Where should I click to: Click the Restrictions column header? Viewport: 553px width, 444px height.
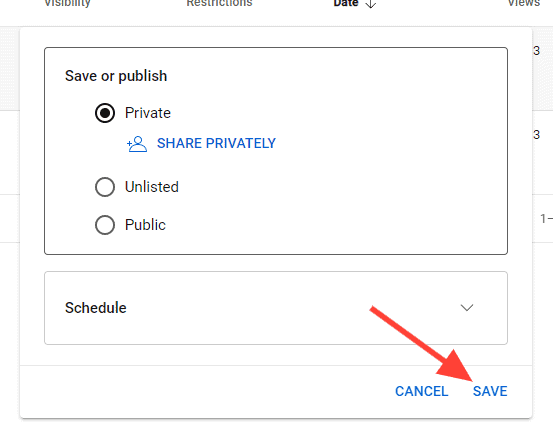tap(219, 4)
